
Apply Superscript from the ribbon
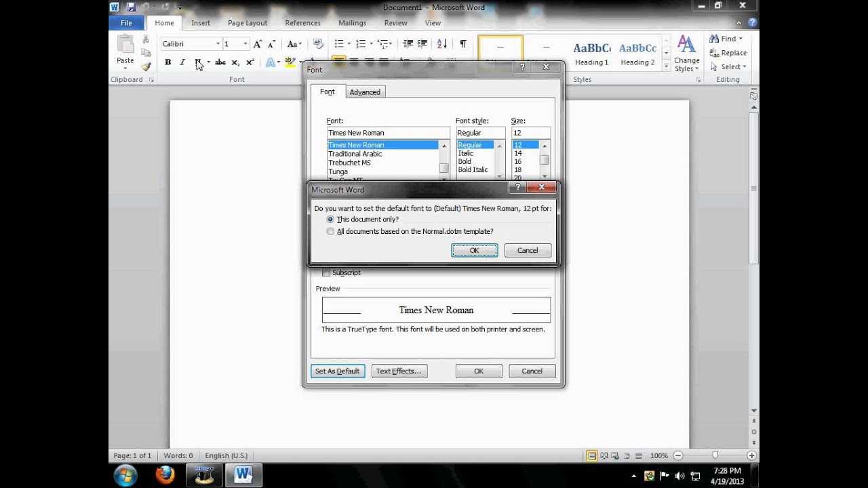(250, 62)
